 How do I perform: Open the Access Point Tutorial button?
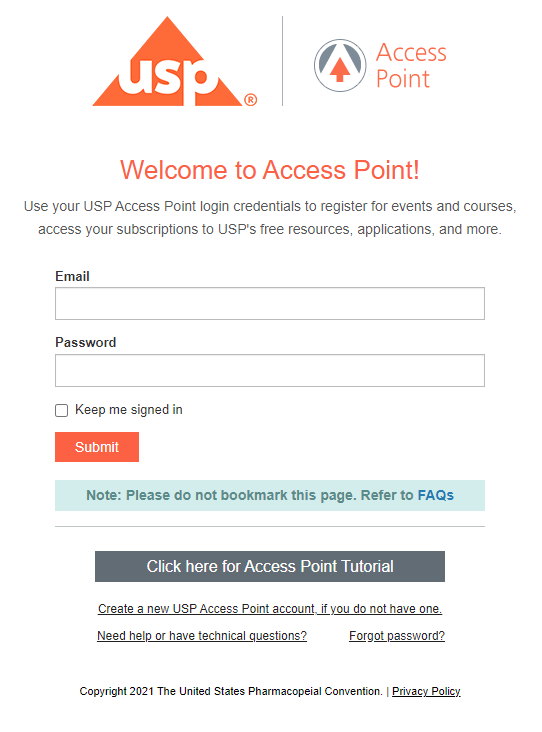coord(270,566)
